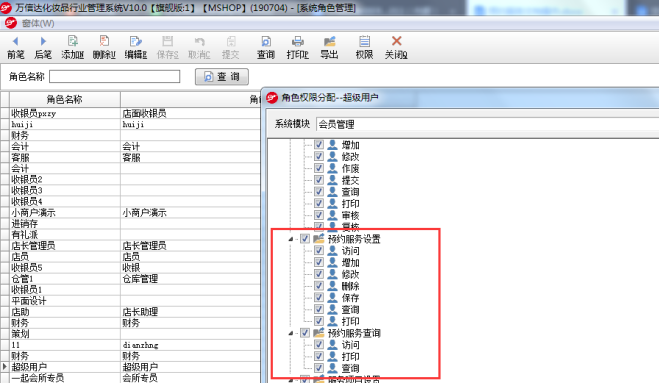Viewport: 659px width, 383px height.
Task: Click the 删除 delete toolbar icon
Action: pos(104,47)
